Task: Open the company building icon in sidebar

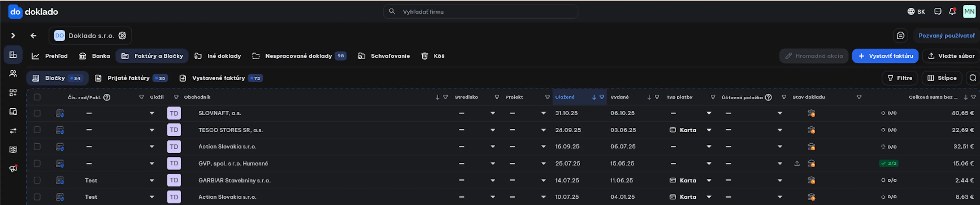Action: 13,55
